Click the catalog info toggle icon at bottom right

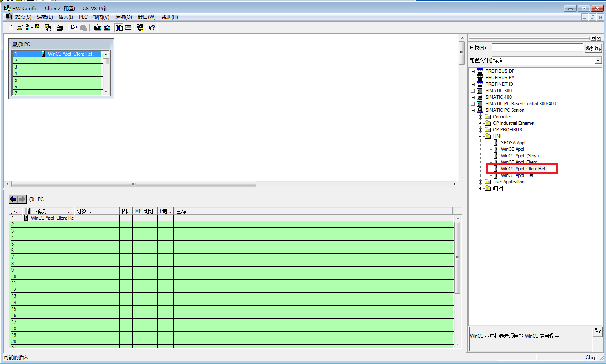coord(597,331)
